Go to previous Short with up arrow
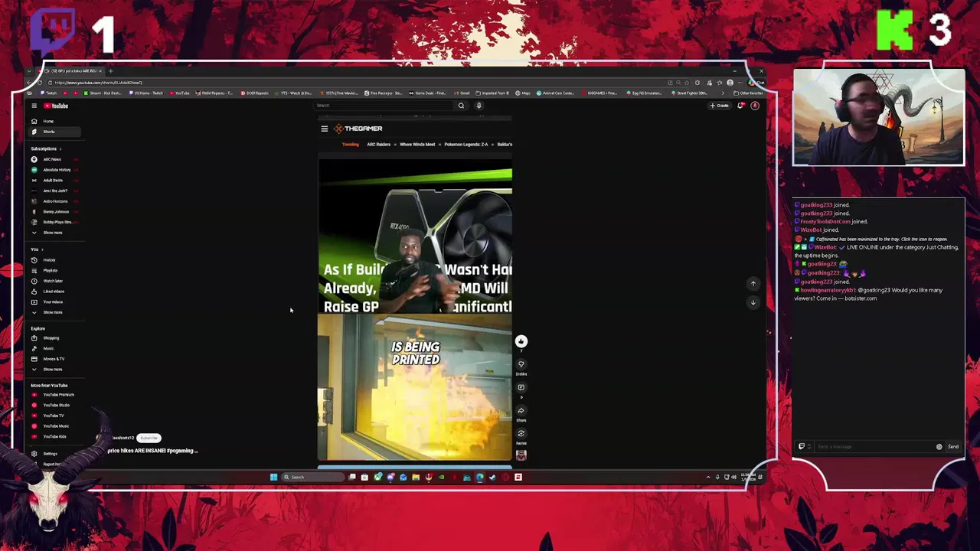This screenshot has height=551, width=980. click(x=753, y=284)
